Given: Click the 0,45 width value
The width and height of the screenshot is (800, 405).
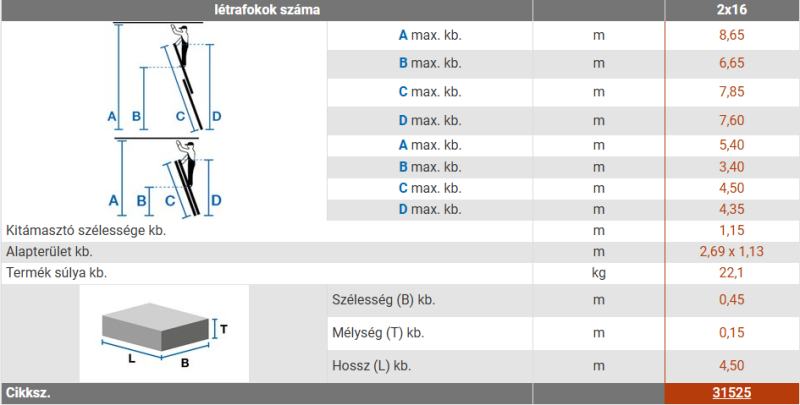Looking at the screenshot, I should coord(731,300).
